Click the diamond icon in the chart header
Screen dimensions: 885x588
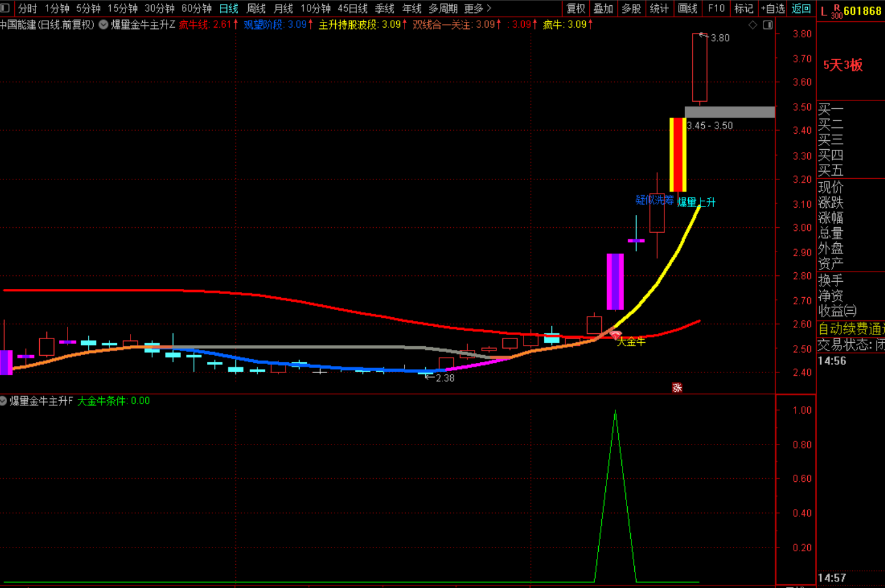(753, 25)
